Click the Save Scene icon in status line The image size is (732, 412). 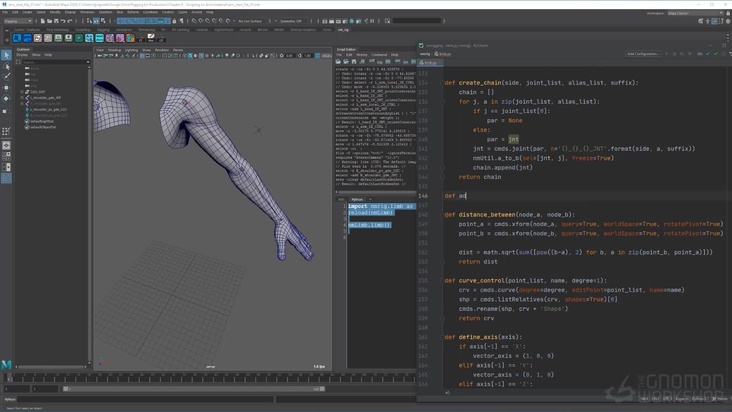(x=56, y=21)
